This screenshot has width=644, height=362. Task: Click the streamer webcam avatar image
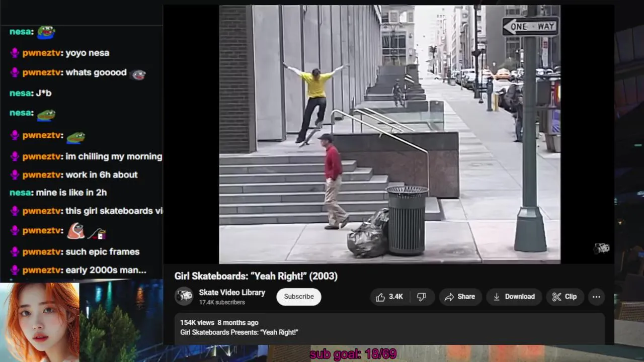click(40, 322)
